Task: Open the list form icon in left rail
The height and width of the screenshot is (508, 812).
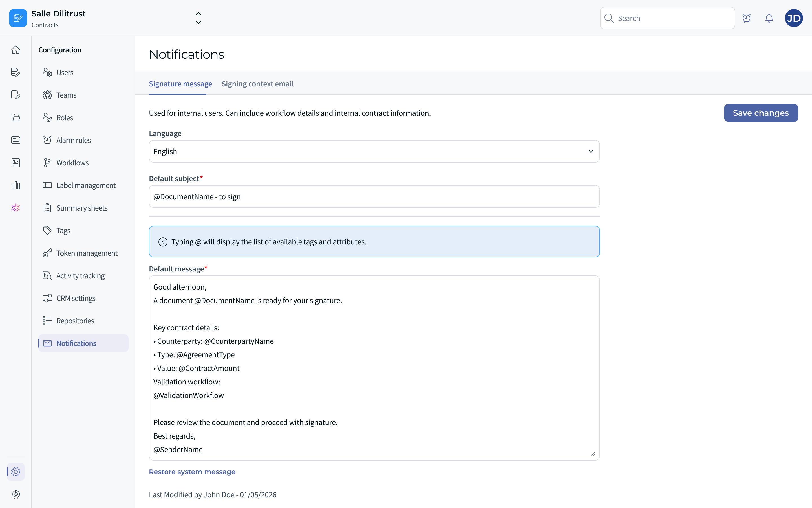Action: (x=16, y=140)
